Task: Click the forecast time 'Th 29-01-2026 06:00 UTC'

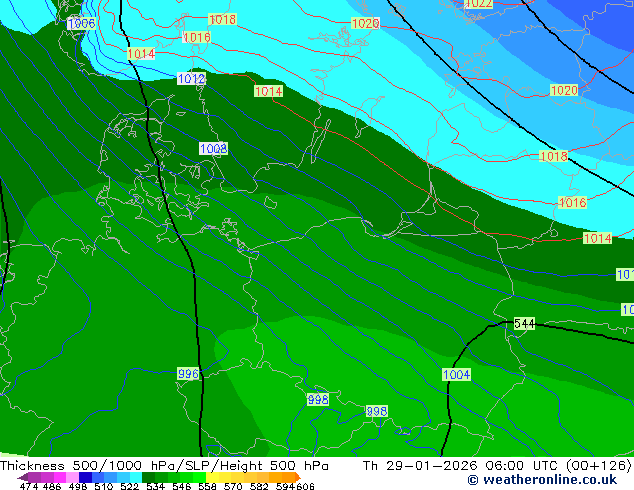Action: click(x=460, y=465)
